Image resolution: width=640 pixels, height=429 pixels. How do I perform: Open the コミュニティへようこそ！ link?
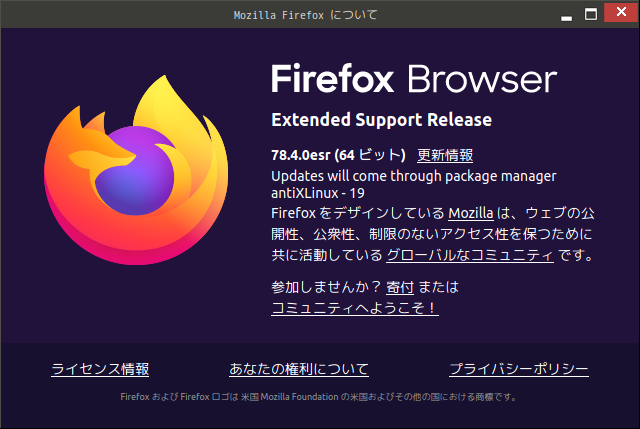[355, 308]
